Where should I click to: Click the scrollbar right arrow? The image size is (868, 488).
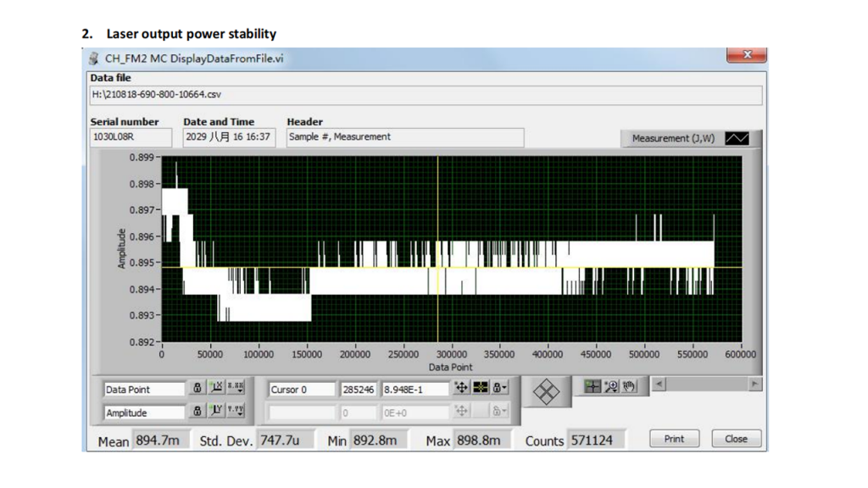point(755,384)
